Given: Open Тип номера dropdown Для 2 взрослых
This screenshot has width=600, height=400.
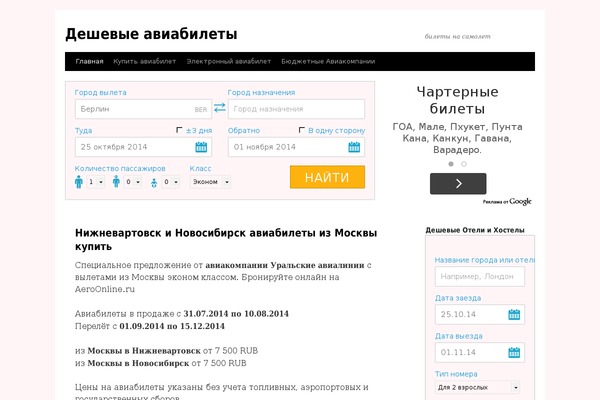Looking at the screenshot, I should [478, 387].
